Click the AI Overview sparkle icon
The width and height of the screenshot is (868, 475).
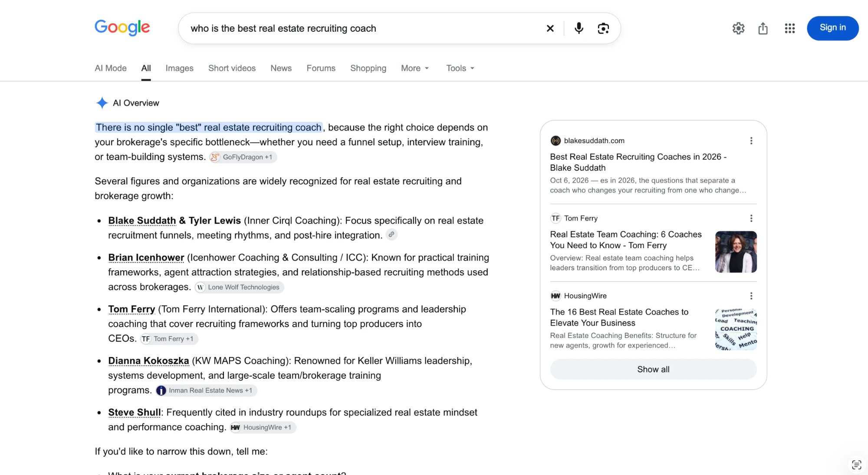102,103
